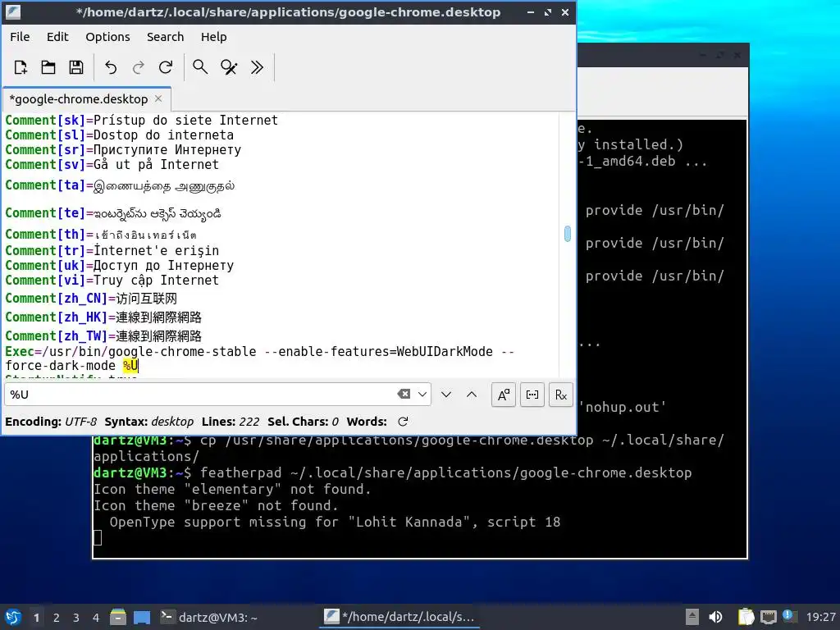Click the removable media tray icon
This screenshot has width=840, height=630.
click(692, 617)
